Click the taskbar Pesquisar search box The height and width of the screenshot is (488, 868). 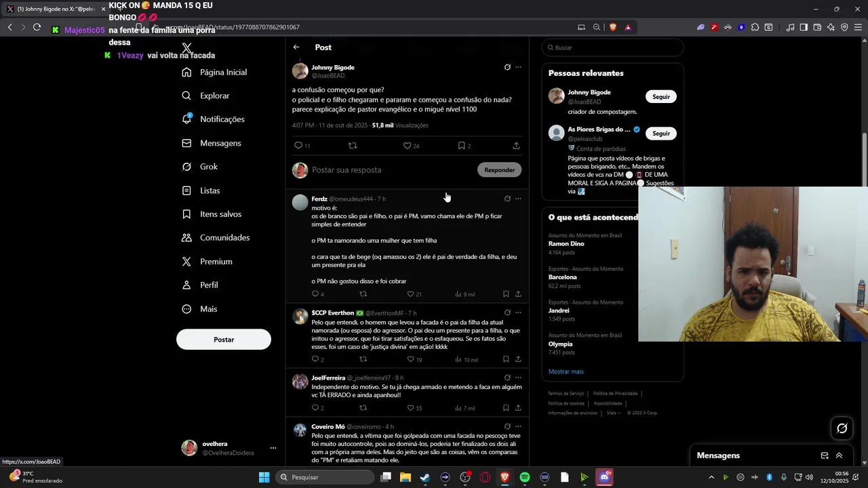[325, 477]
